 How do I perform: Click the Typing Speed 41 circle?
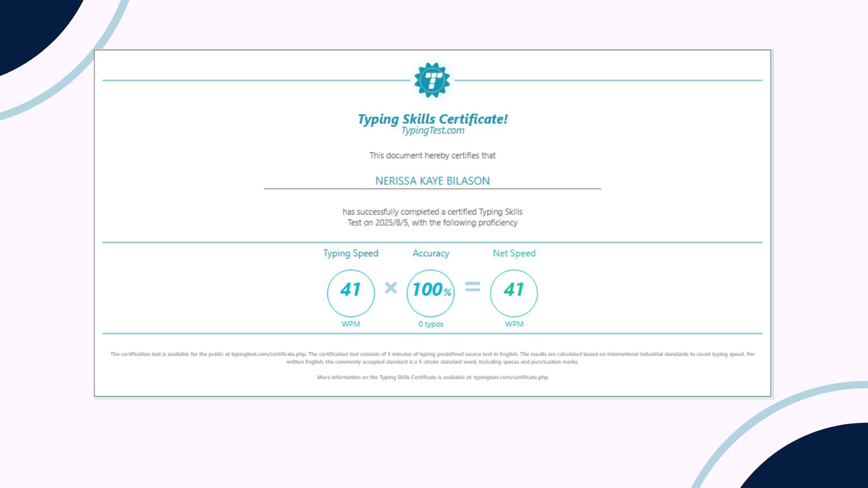(x=351, y=293)
